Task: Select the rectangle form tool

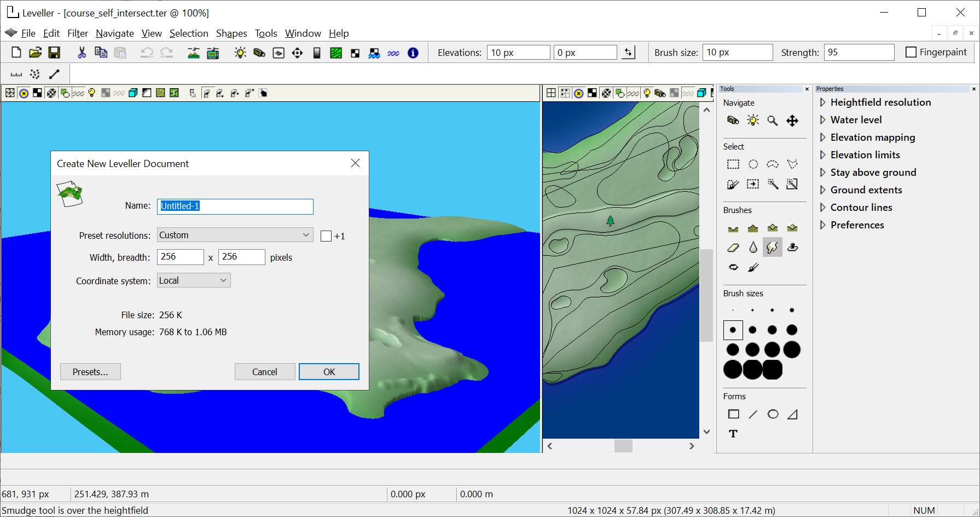Action: 733,414
